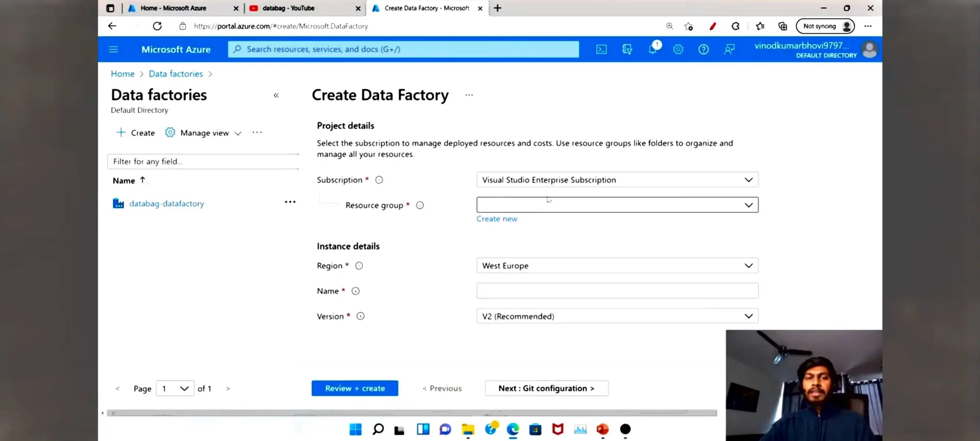Click the horizontal scrollbar at page bottom

412,413
